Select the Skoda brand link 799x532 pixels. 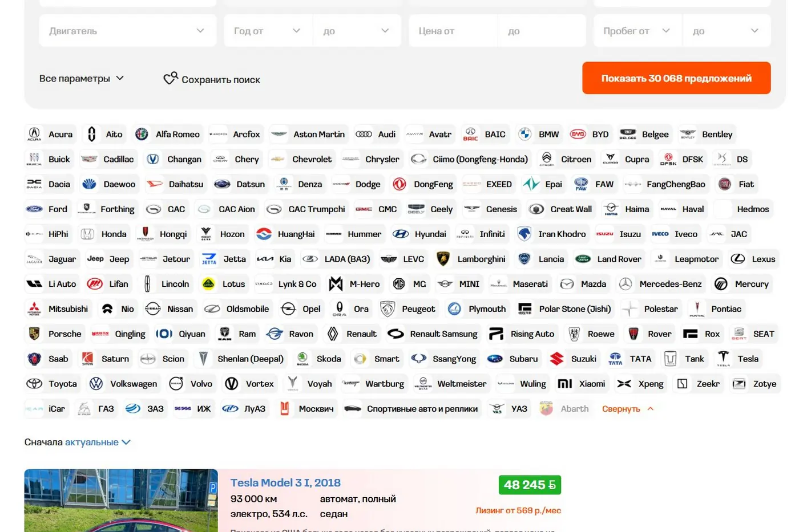click(x=319, y=359)
